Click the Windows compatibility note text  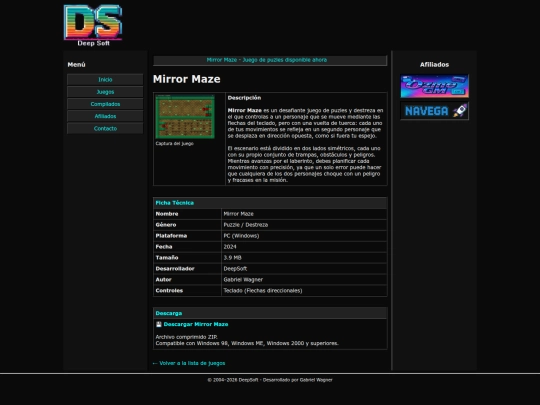click(247, 343)
